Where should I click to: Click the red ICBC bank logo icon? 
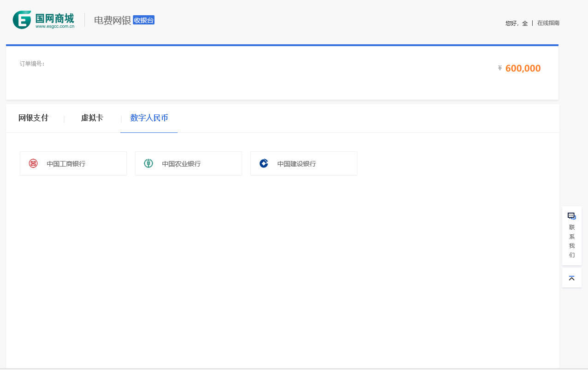(33, 163)
